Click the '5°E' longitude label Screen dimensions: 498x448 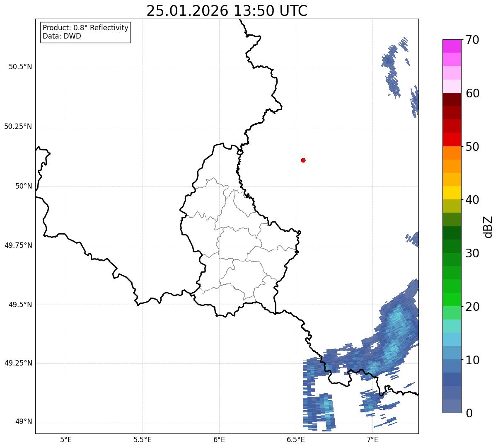click(66, 439)
